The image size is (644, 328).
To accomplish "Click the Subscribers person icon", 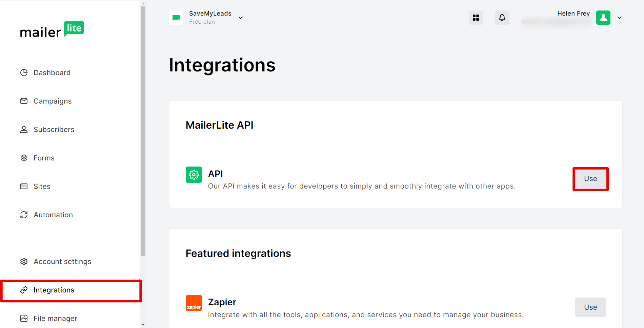I will (24, 130).
